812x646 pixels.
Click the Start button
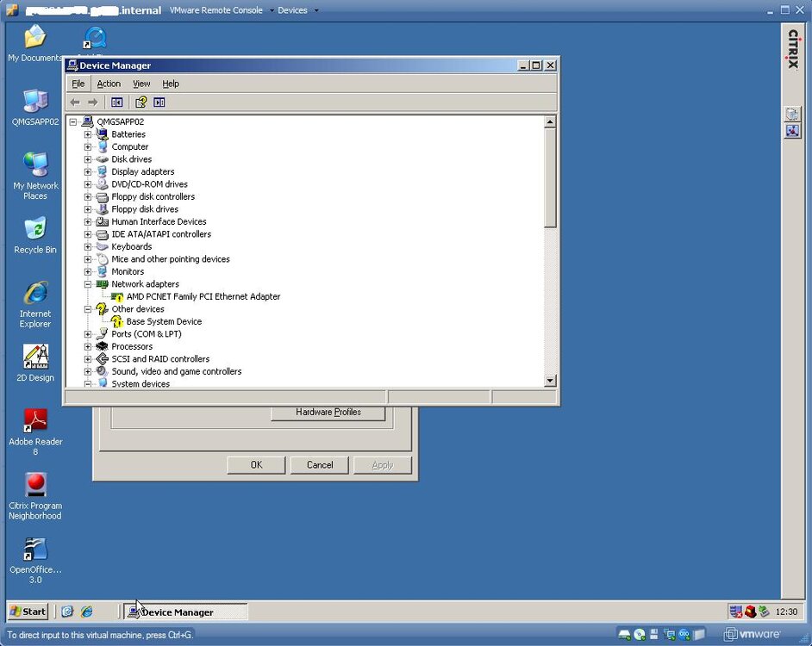(x=28, y=612)
